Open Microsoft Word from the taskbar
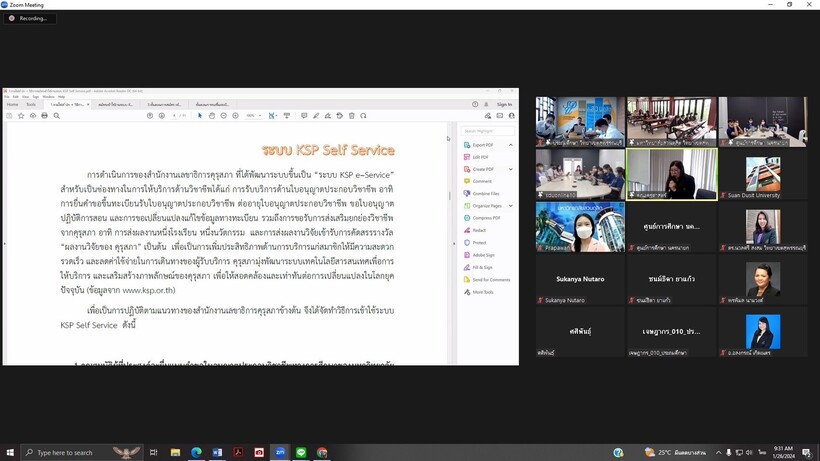Image resolution: width=820 pixels, height=461 pixels. (217, 452)
